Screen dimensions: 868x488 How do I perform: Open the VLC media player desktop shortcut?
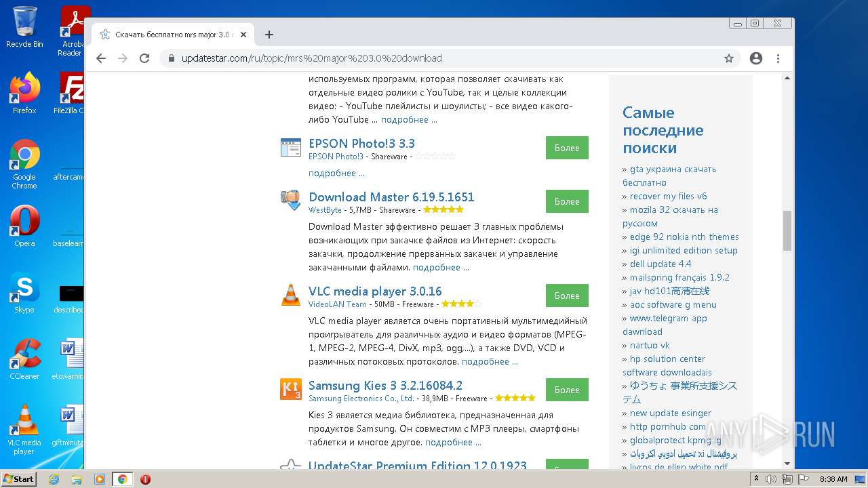point(24,430)
